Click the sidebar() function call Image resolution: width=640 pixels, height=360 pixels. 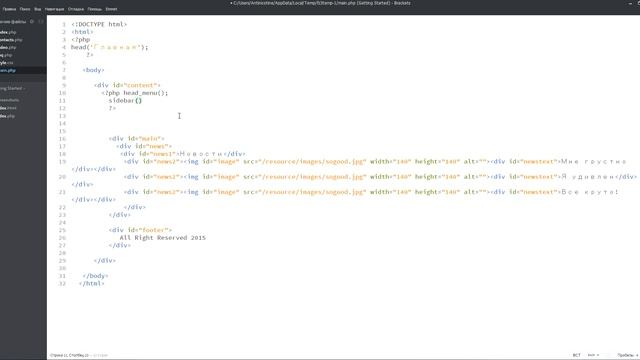click(125, 100)
